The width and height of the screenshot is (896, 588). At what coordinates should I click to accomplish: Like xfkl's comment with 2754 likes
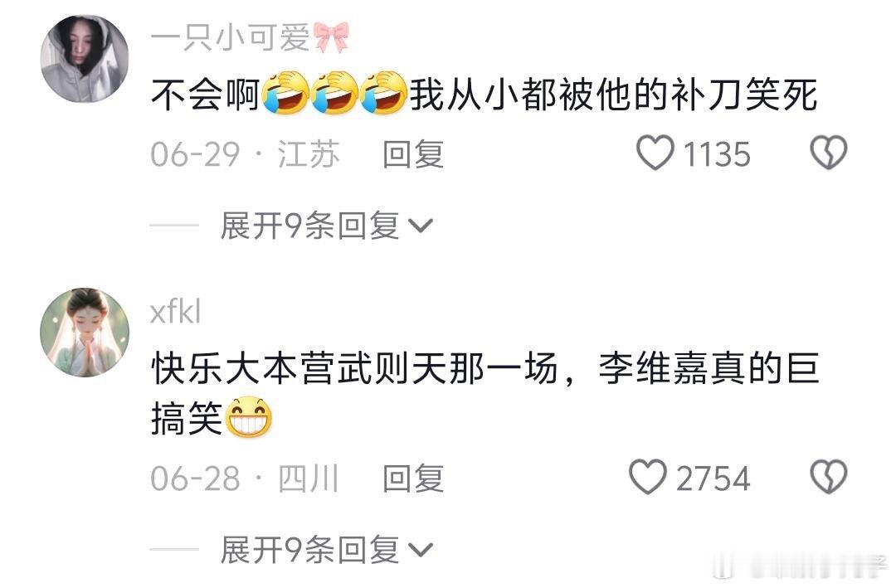point(647,477)
